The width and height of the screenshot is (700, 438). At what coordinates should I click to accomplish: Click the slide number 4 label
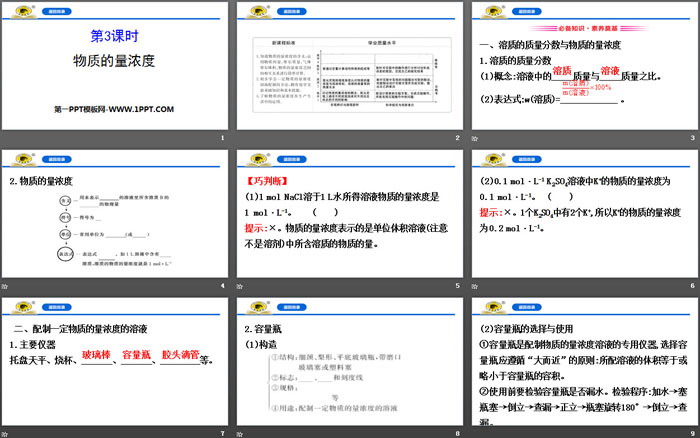[x=222, y=286]
